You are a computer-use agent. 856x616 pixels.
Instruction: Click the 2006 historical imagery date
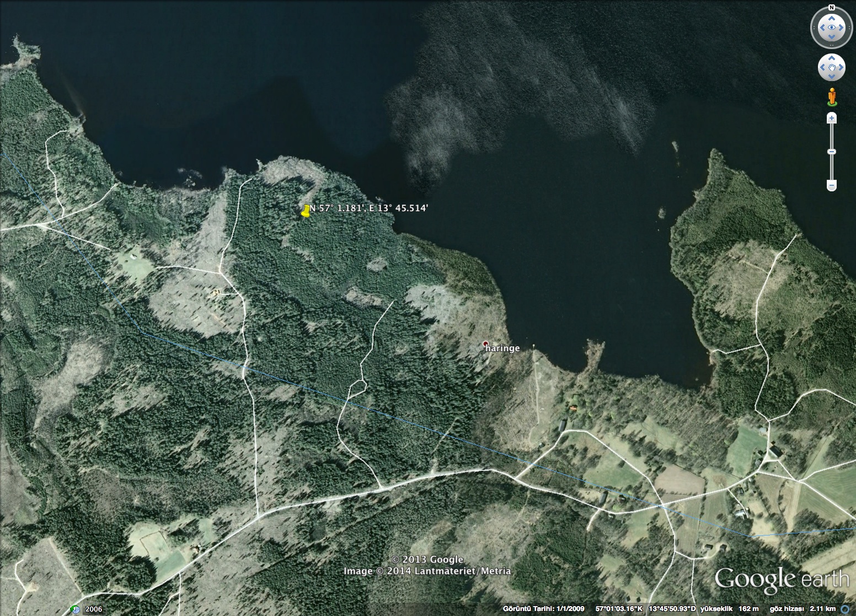tap(93, 609)
